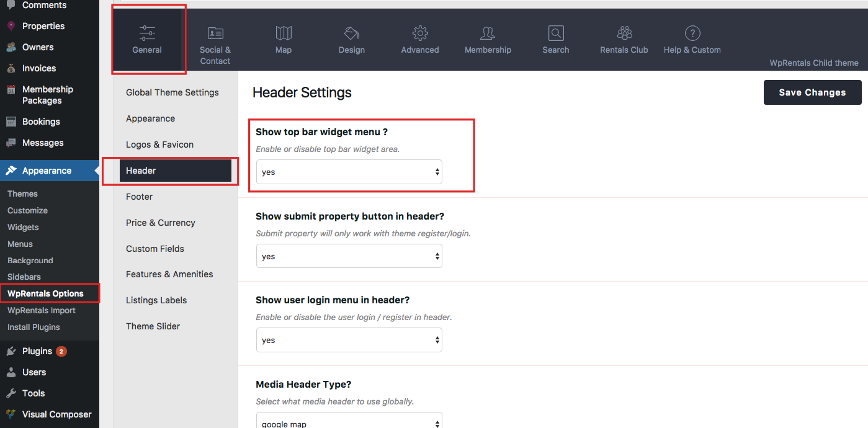Select the Header settings section
The width and height of the screenshot is (868, 428).
[176, 171]
